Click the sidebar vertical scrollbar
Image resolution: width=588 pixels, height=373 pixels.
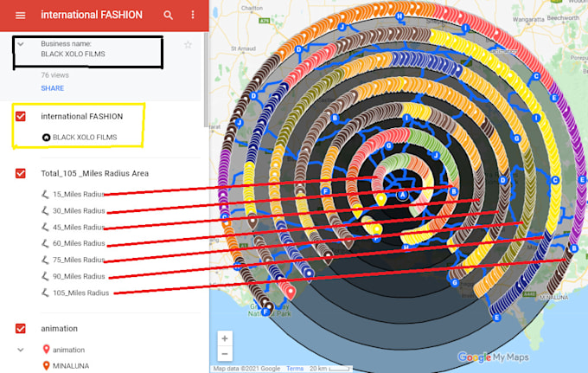point(206,80)
